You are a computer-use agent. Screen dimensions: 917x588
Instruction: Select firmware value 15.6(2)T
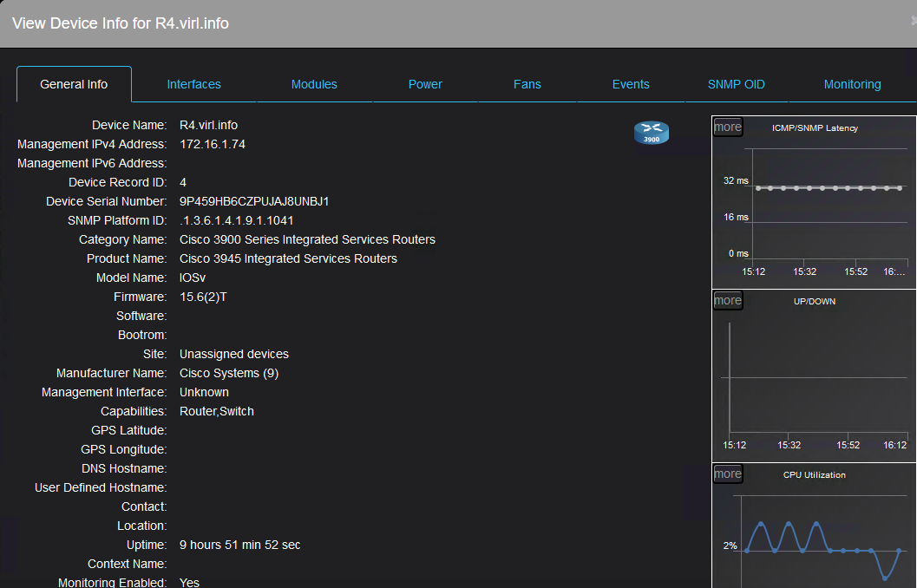203,297
